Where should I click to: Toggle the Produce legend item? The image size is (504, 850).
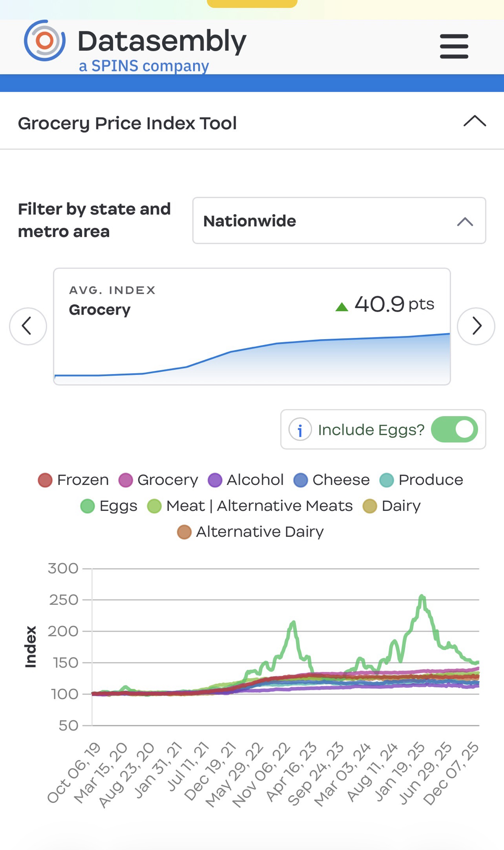coord(421,480)
